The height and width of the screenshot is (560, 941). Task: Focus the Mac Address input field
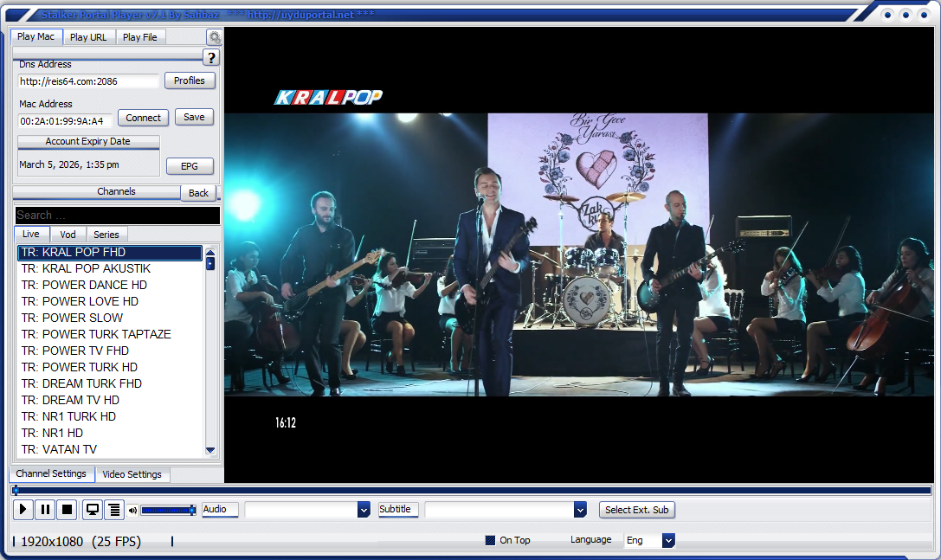pos(65,120)
